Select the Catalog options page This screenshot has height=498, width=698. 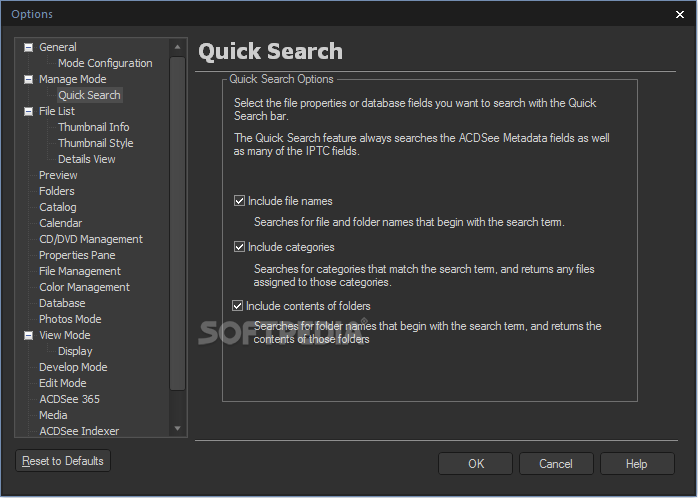(x=57, y=207)
